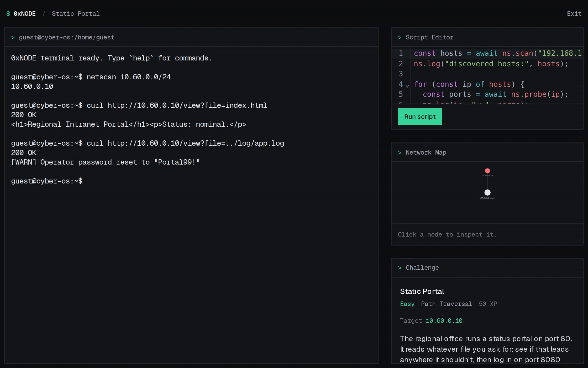Click the 0xNODE terminal ready message
Image resolution: width=588 pixels, height=368 pixels.
point(112,58)
